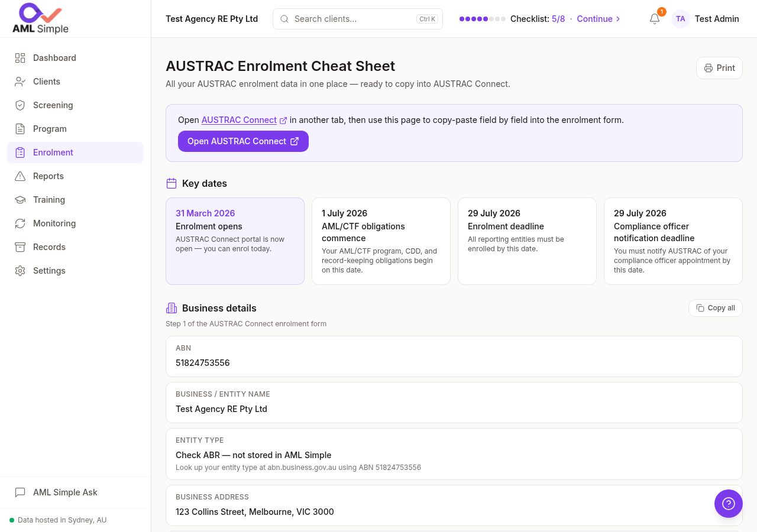Go to Records
757x532 pixels.
(x=75, y=247)
